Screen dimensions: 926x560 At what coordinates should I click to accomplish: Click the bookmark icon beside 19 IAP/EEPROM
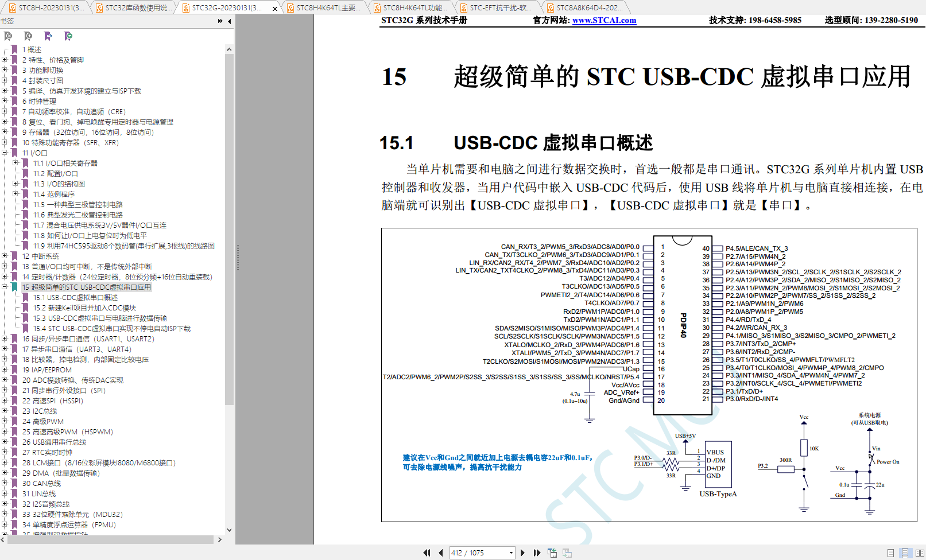click(x=15, y=370)
